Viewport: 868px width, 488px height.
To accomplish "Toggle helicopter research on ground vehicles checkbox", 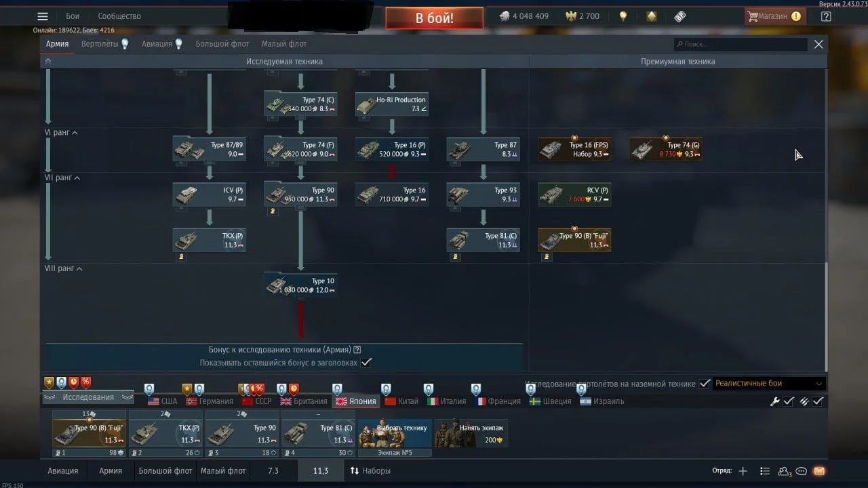I will click(x=705, y=384).
